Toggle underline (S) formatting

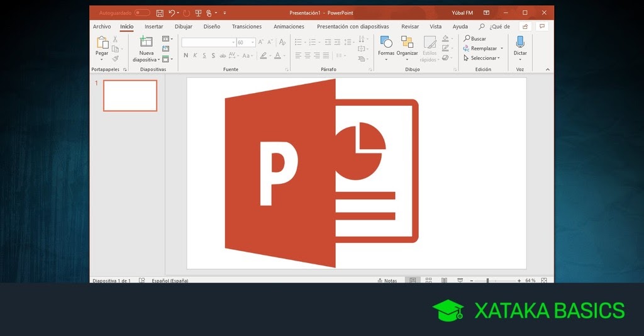204,55
